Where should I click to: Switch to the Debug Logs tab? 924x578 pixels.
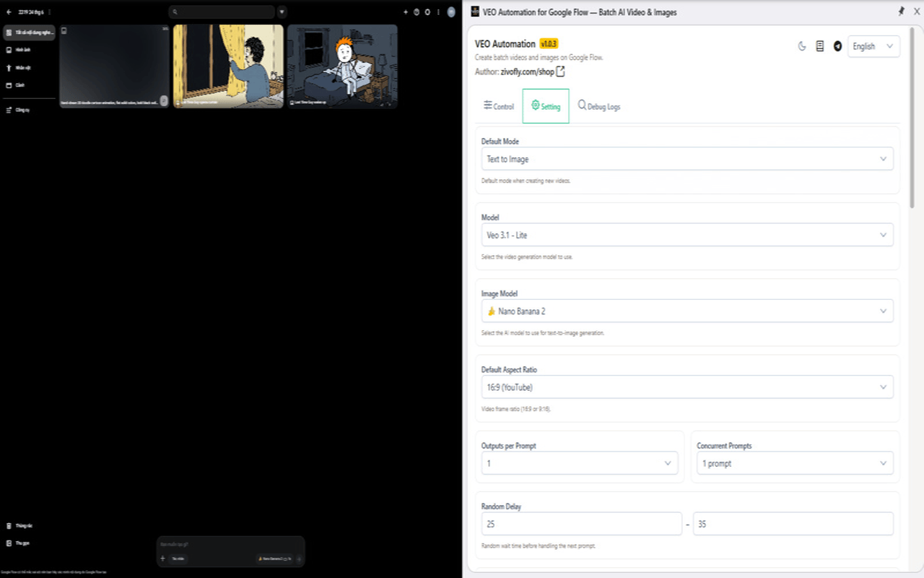(x=598, y=106)
